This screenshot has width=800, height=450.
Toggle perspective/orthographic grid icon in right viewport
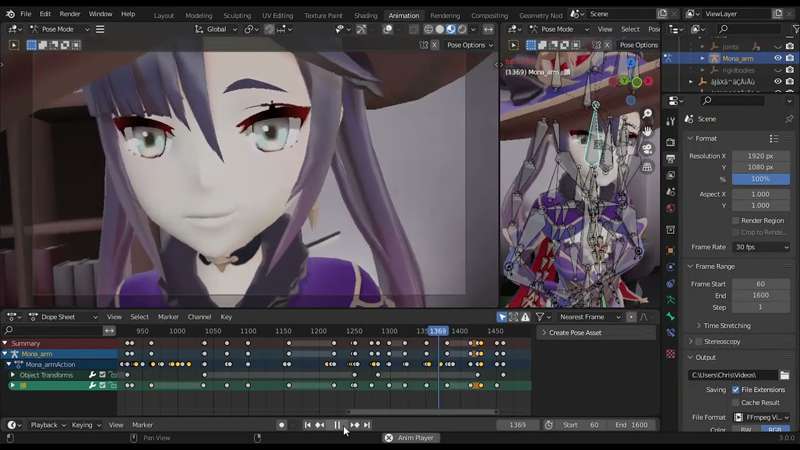tap(647, 167)
